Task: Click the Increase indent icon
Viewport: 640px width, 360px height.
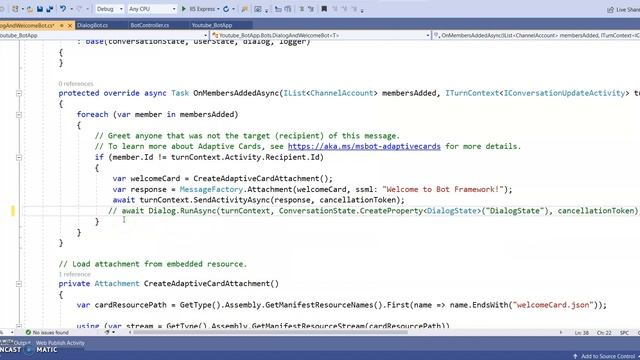Action: tap(288, 9)
